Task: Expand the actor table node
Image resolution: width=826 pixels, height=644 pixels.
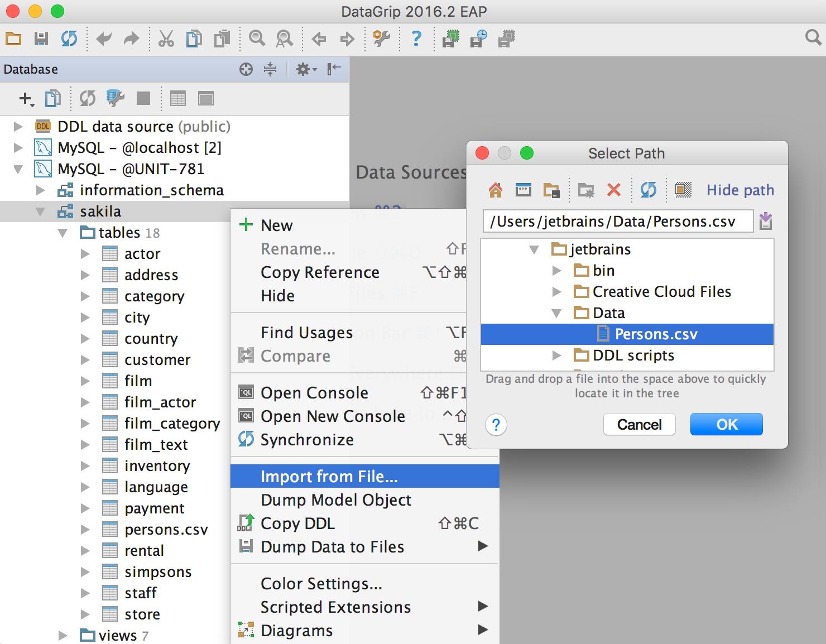Action: coord(85,254)
